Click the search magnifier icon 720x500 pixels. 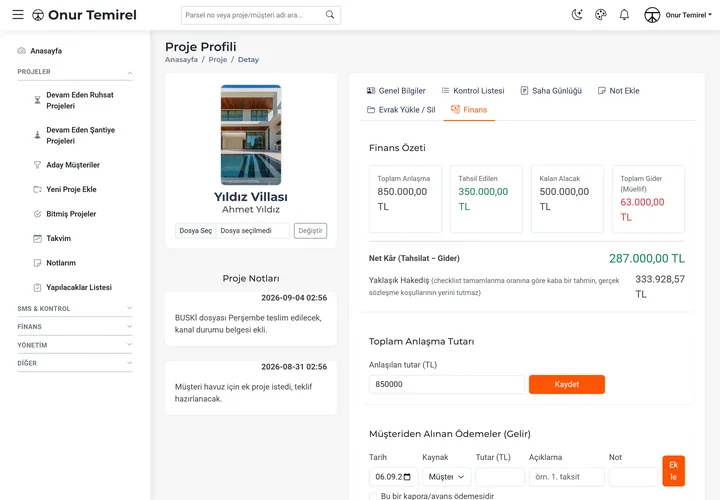point(330,15)
